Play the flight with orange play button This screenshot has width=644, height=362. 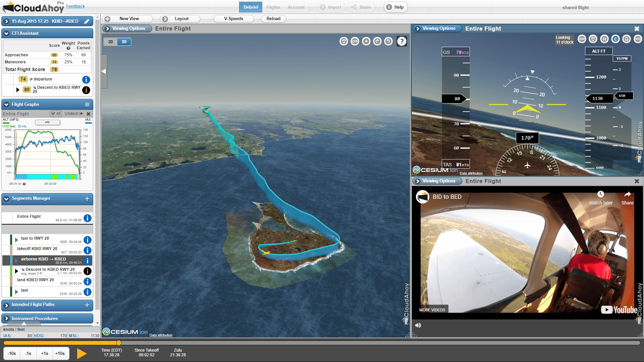[82, 354]
